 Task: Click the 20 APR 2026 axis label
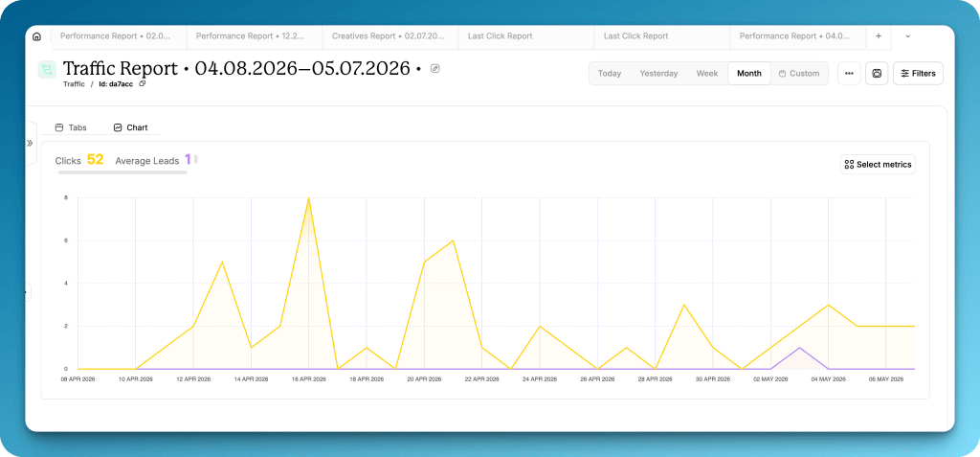(424, 379)
